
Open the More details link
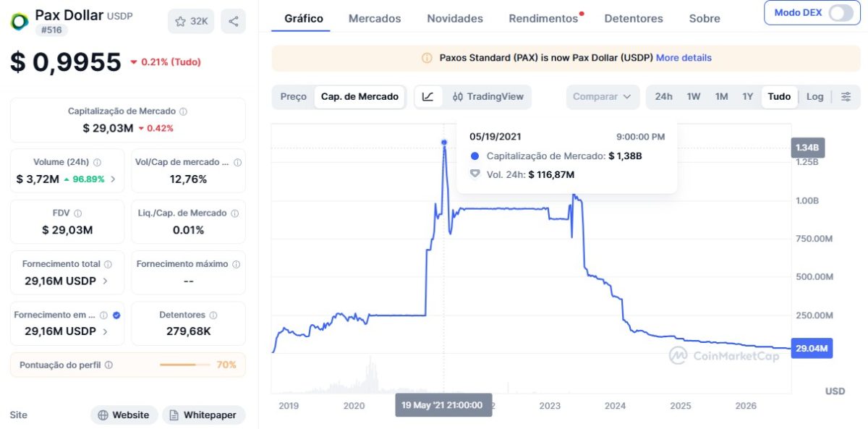(684, 57)
